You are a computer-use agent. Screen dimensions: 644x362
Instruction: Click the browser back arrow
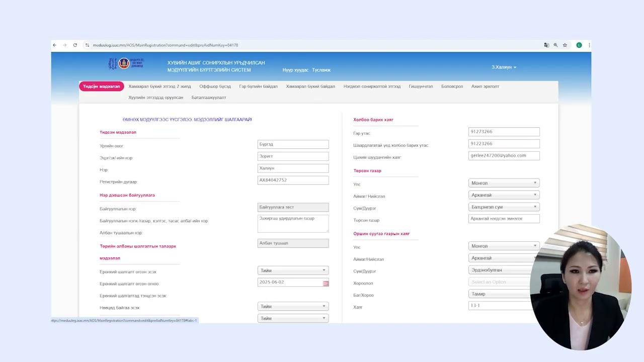(x=55, y=45)
